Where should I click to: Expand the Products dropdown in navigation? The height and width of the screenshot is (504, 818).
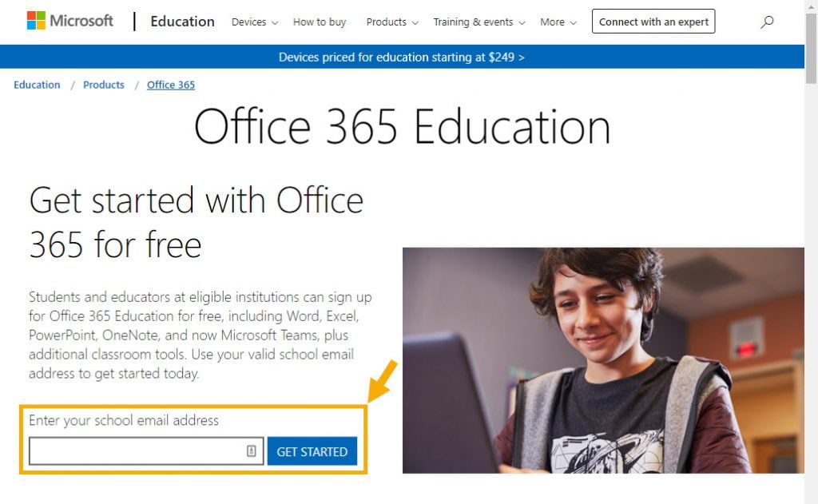click(392, 22)
